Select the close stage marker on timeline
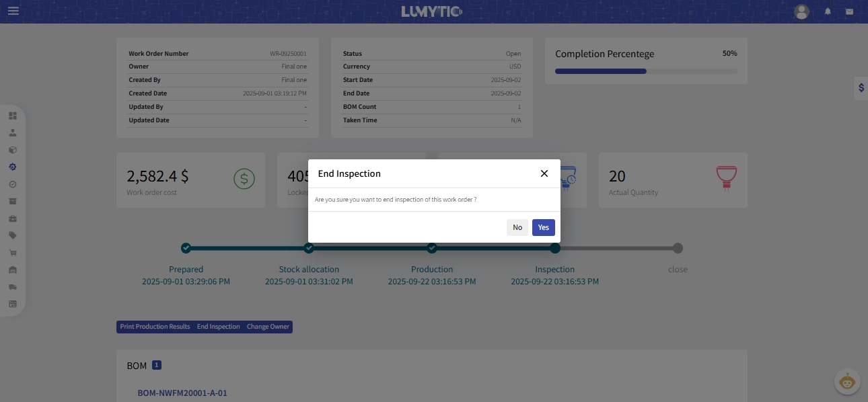 678,248
